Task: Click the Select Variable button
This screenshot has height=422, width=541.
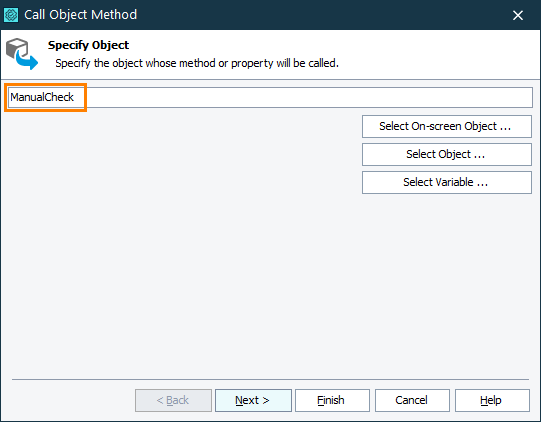Action: 447,182
